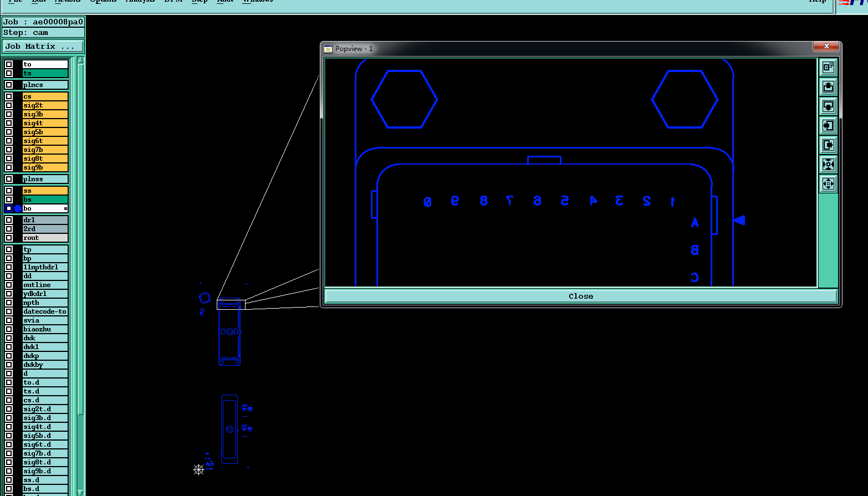The image size is (868, 496).
Task: Click the Popview zoom-in icon with inward arrows
Action: point(828,164)
